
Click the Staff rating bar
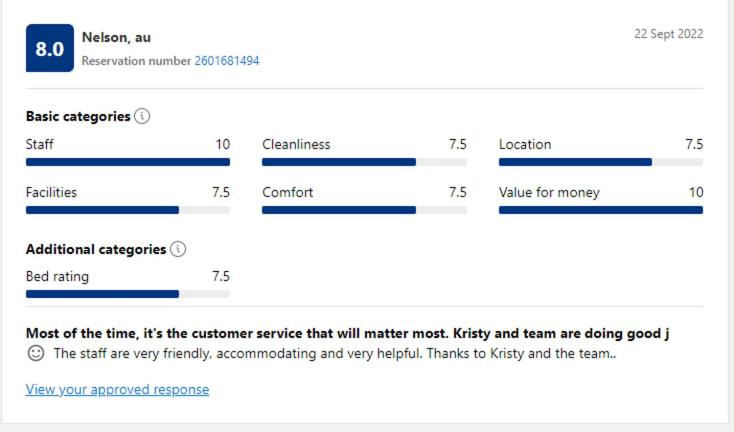click(128, 161)
